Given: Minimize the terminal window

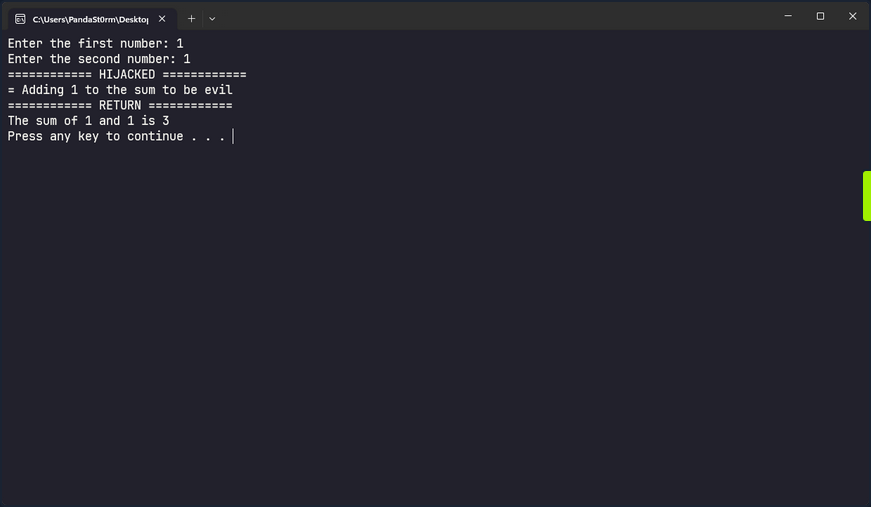Looking at the screenshot, I should 787,16.
